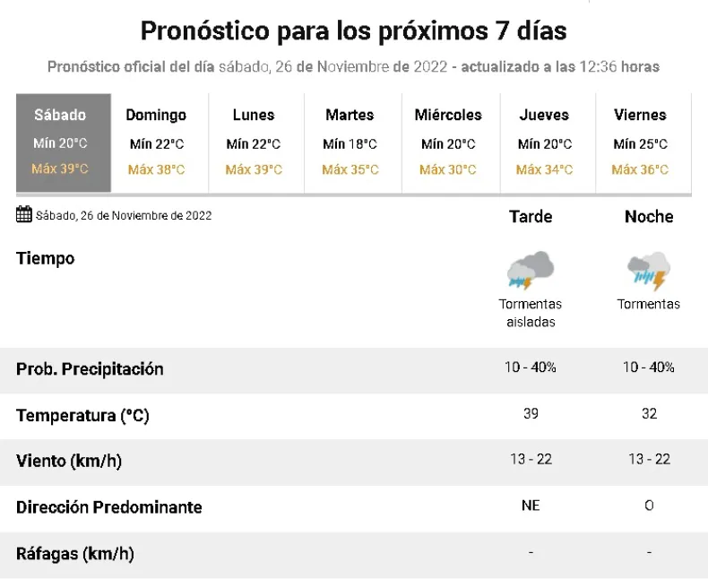The height and width of the screenshot is (588, 708).
Task: Switch to the Miércoles forecast tab
Action: 448,143
